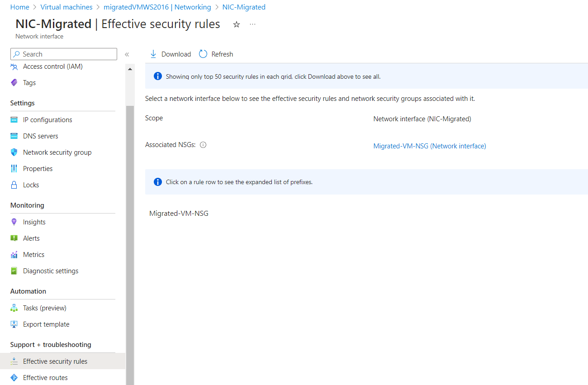Click the IP configurations icon
Screen dimensions: 588x385
pos(14,120)
